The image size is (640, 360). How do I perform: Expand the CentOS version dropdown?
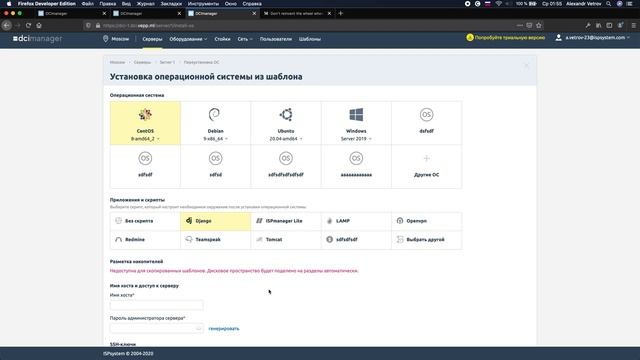(x=145, y=139)
